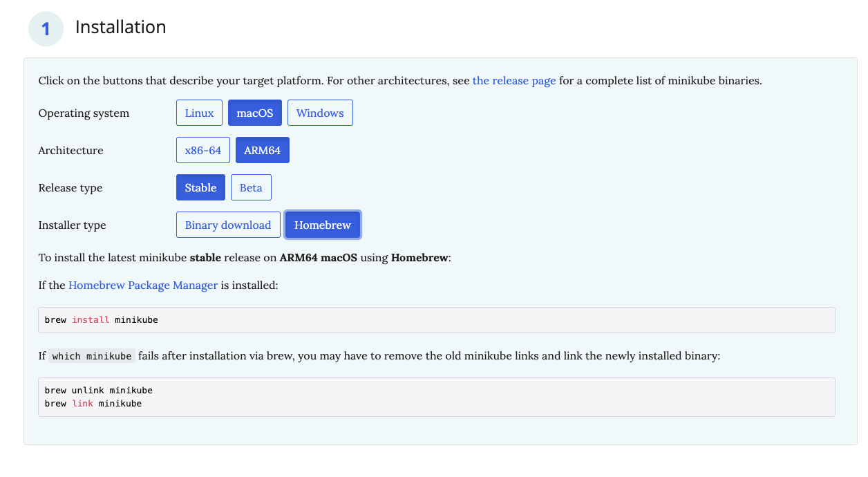Select the macOS operating system button
868x477 pixels.
point(255,113)
